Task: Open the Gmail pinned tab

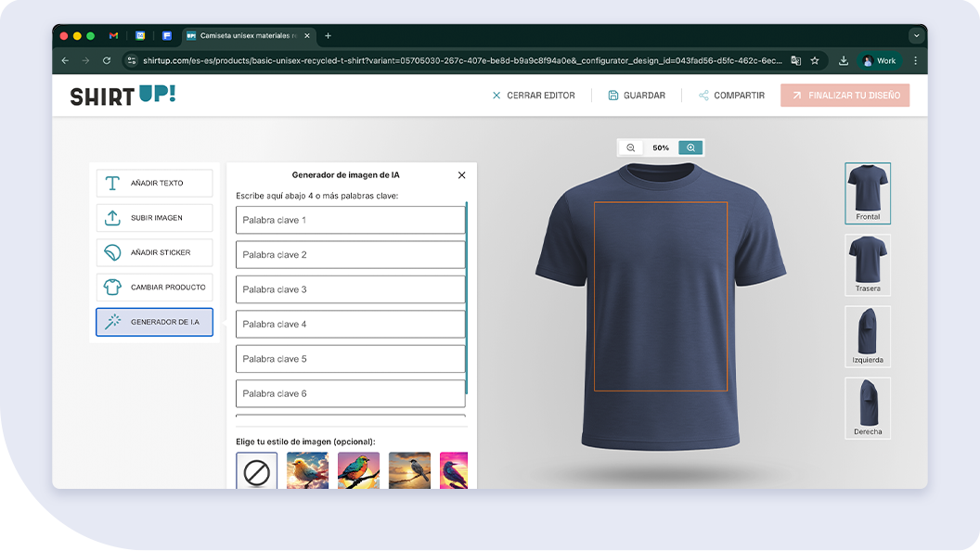Action: point(114,35)
